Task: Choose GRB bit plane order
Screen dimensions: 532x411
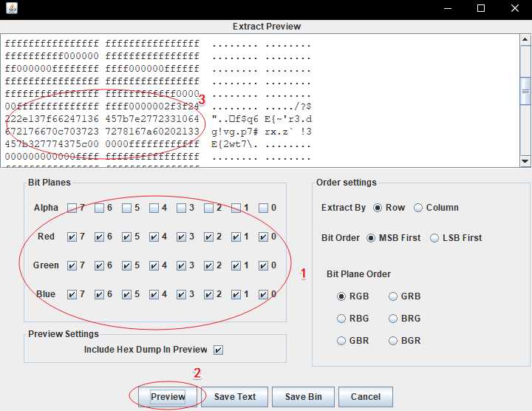Action: tap(393, 296)
